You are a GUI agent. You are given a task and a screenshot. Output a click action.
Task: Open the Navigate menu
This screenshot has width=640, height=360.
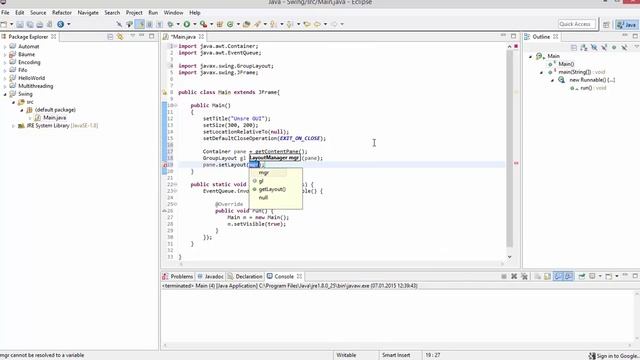coord(88,13)
